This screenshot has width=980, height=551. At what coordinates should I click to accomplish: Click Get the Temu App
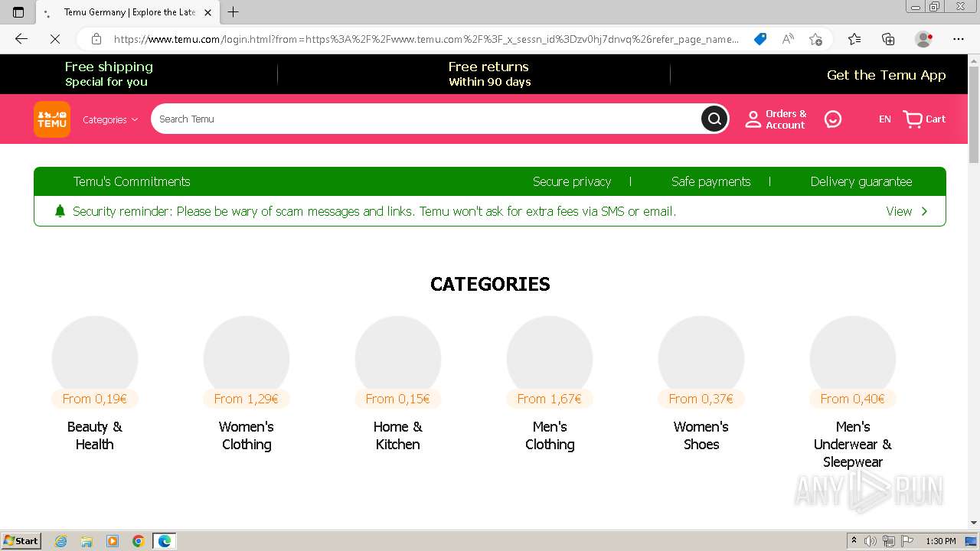886,75
